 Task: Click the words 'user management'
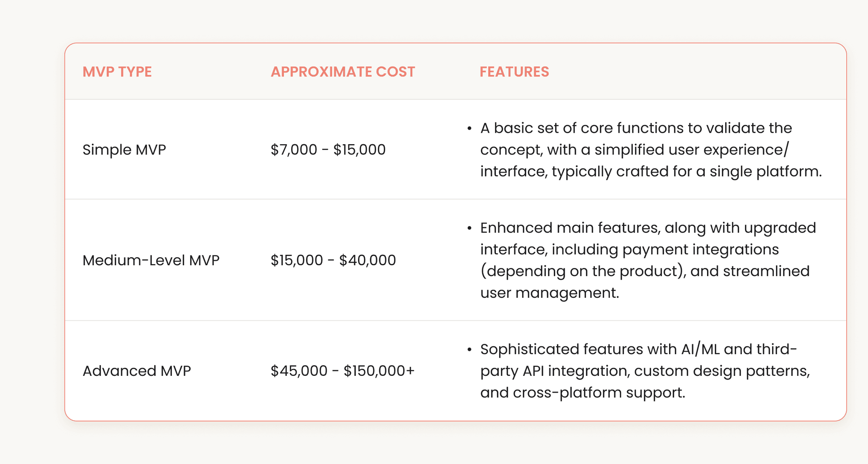click(x=549, y=293)
